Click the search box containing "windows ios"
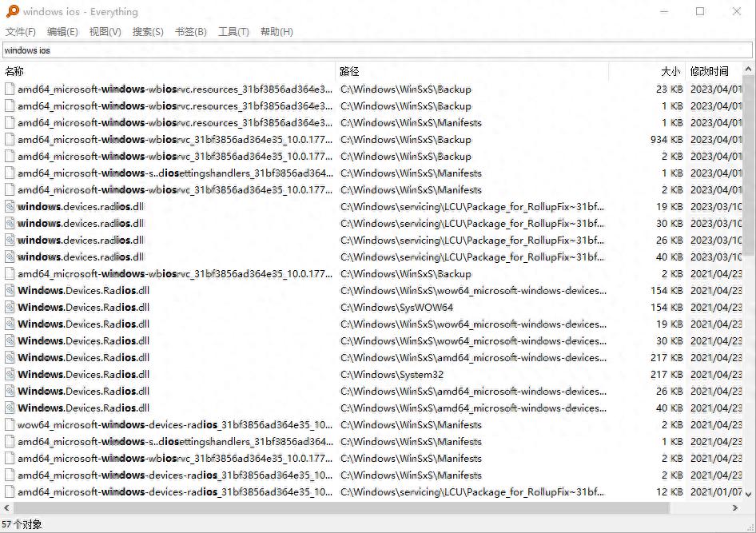The width and height of the screenshot is (756, 533). click(x=376, y=50)
